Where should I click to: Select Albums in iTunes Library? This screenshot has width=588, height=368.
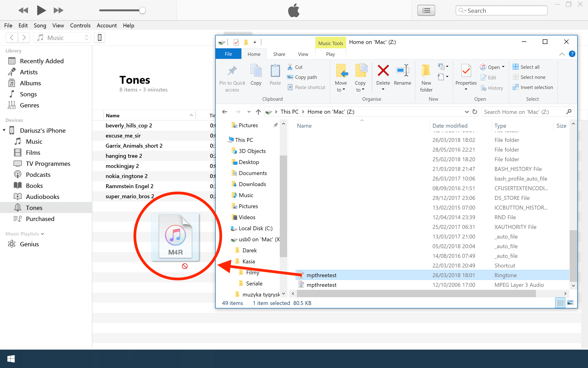tap(30, 83)
